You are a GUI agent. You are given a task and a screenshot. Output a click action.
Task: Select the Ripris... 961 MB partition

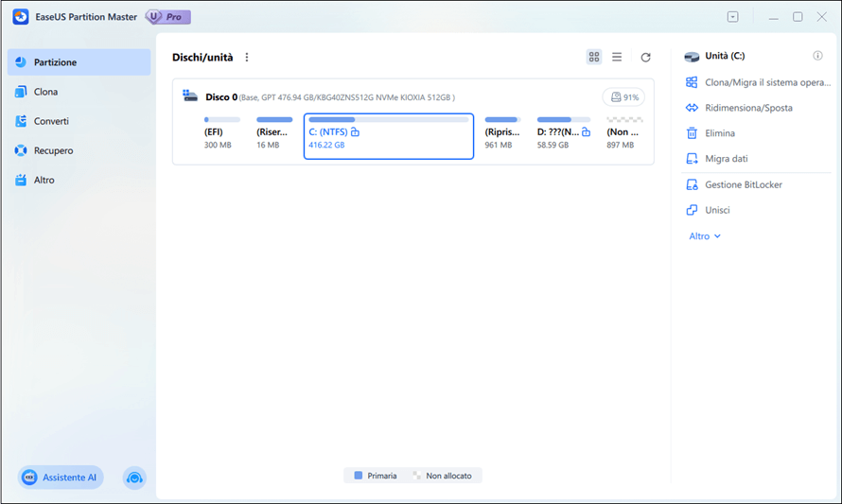(x=502, y=133)
